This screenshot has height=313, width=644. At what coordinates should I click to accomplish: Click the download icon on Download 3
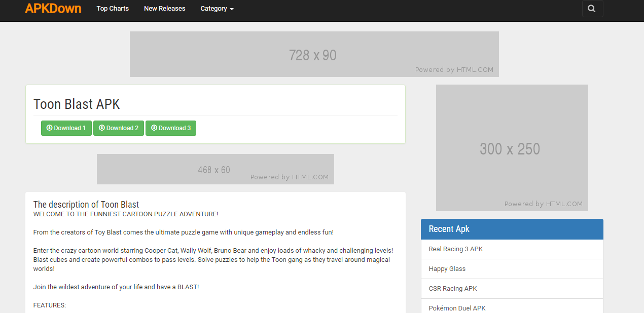point(154,128)
